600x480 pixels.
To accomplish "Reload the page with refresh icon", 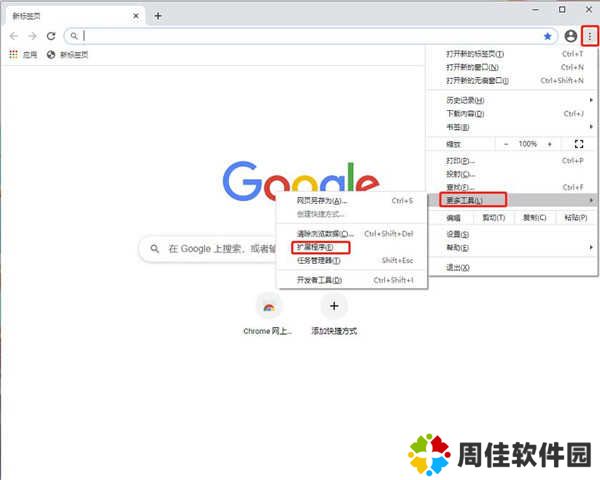I will pyautogui.click(x=51, y=35).
